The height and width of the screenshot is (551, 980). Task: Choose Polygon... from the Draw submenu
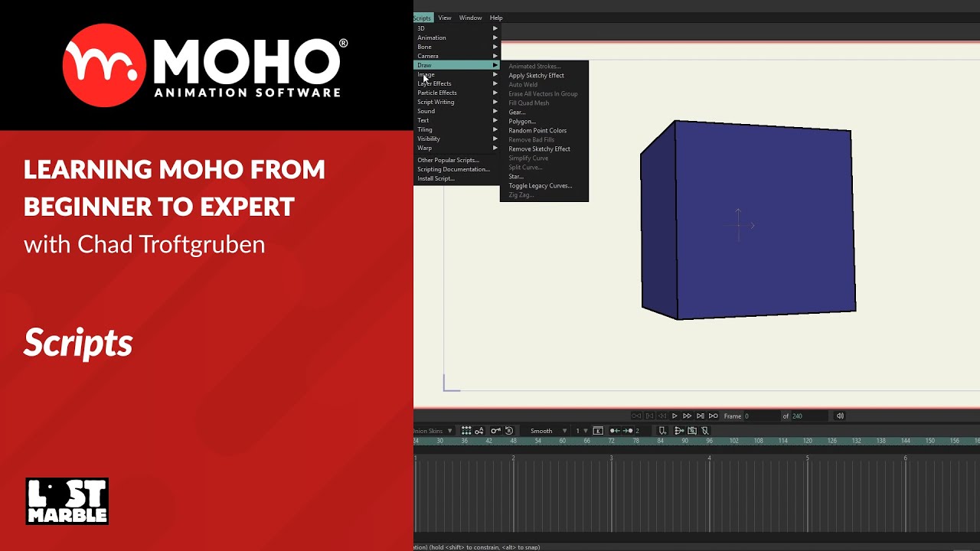point(544,121)
